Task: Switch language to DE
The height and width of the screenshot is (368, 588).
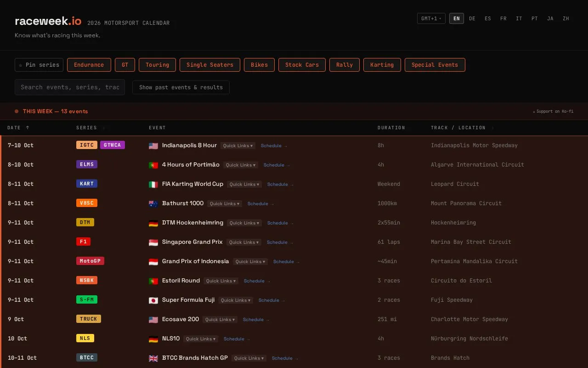Action: 472,18
